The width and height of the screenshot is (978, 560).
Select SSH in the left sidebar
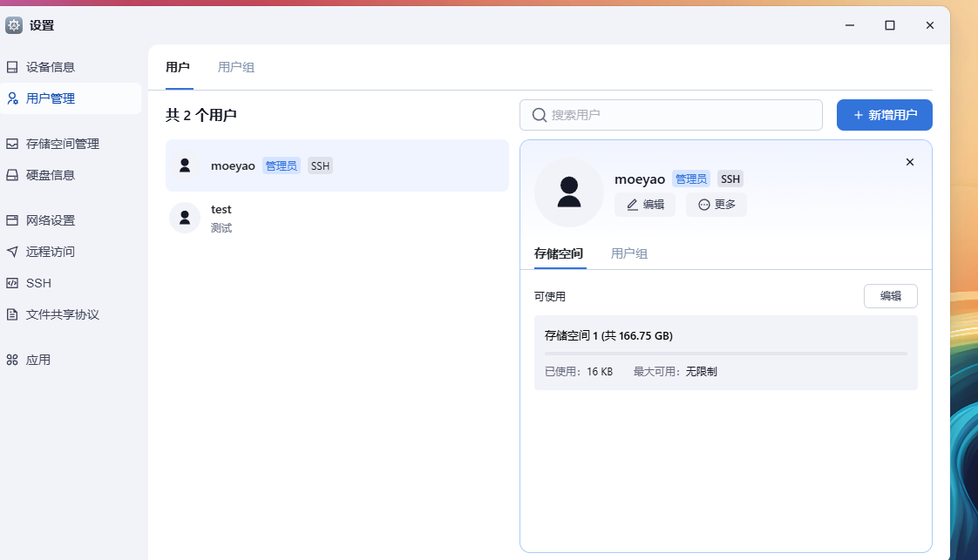pyautogui.click(x=38, y=283)
